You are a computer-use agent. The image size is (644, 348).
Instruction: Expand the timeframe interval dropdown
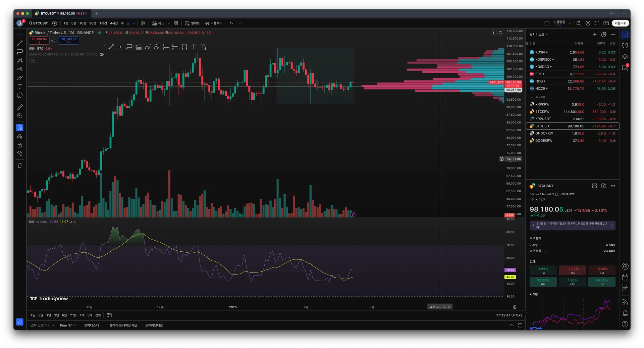[134, 23]
